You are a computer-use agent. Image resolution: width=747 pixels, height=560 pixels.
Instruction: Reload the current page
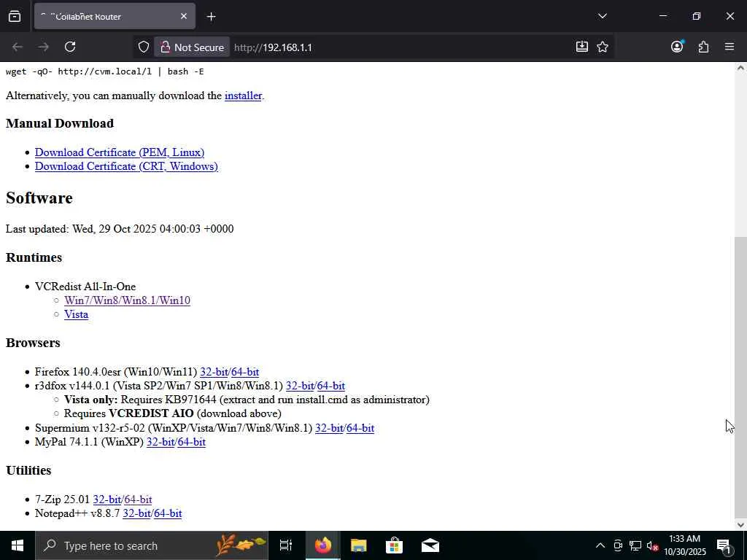pos(70,47)
